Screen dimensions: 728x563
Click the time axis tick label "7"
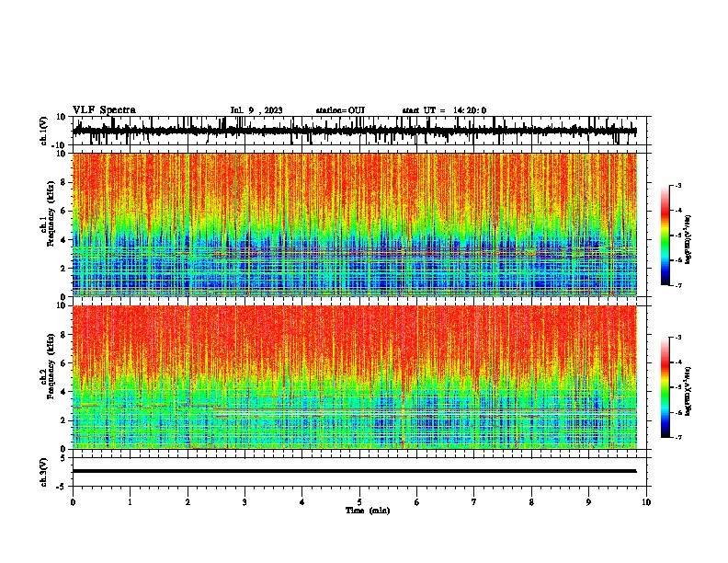click(474, 502)
